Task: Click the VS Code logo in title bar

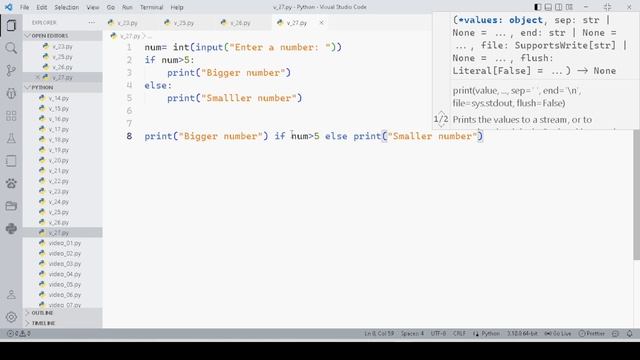Action: pyautogui.click(x=9, y=7)
